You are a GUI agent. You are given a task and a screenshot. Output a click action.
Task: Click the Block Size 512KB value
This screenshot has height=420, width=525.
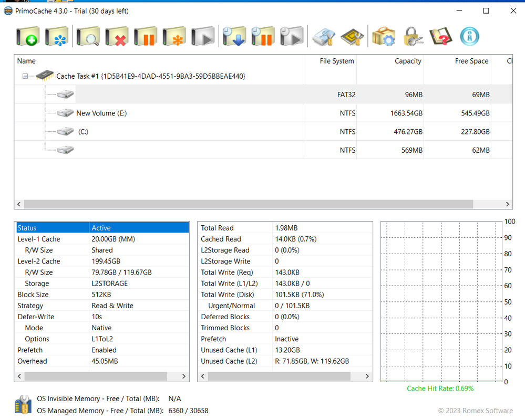tap(101, 295)
